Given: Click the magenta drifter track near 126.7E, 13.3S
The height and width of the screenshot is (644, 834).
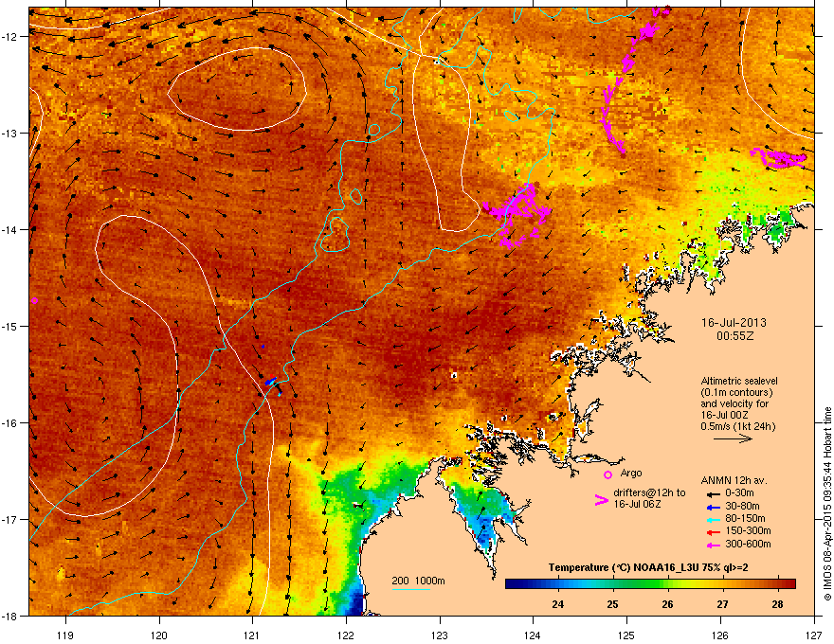Looking at the screenshot, I should pyautogui.click(x=778, y=158).
